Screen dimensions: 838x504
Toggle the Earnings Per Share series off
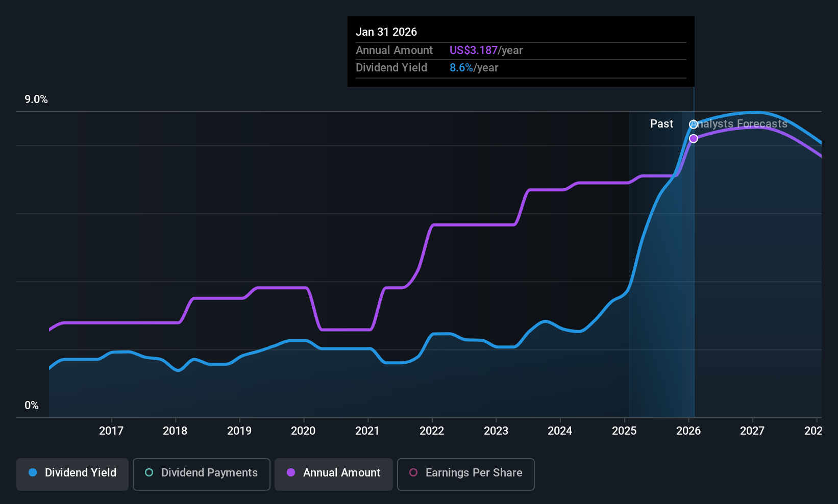point(465,474)
